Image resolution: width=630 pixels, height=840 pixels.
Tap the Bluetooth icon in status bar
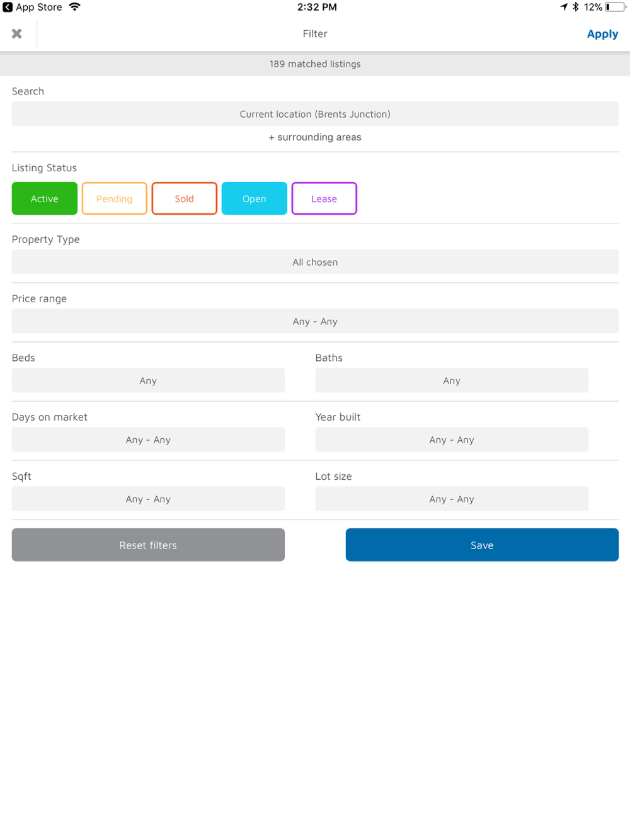coord(575,7)
